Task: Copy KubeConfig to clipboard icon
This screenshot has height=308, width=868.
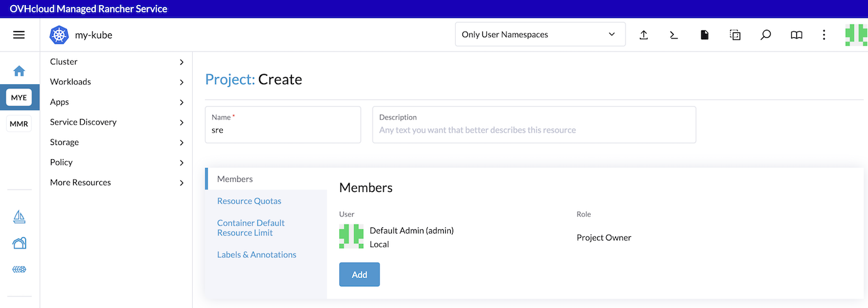Action: [735, 35]
